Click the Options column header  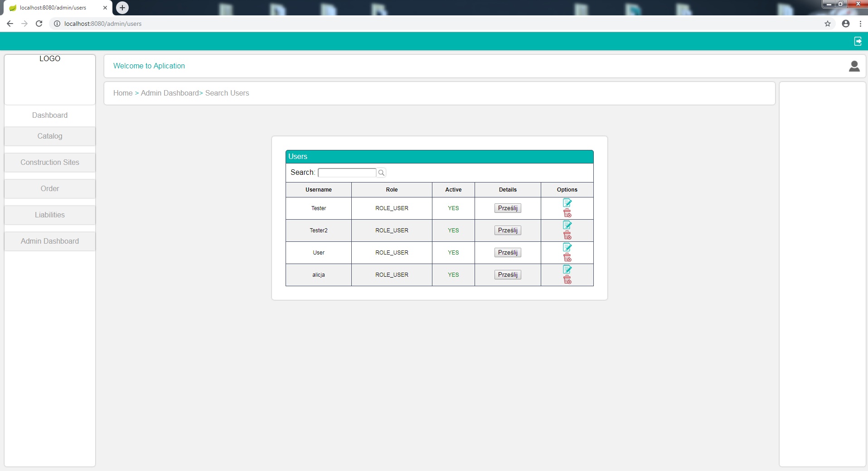567,190
